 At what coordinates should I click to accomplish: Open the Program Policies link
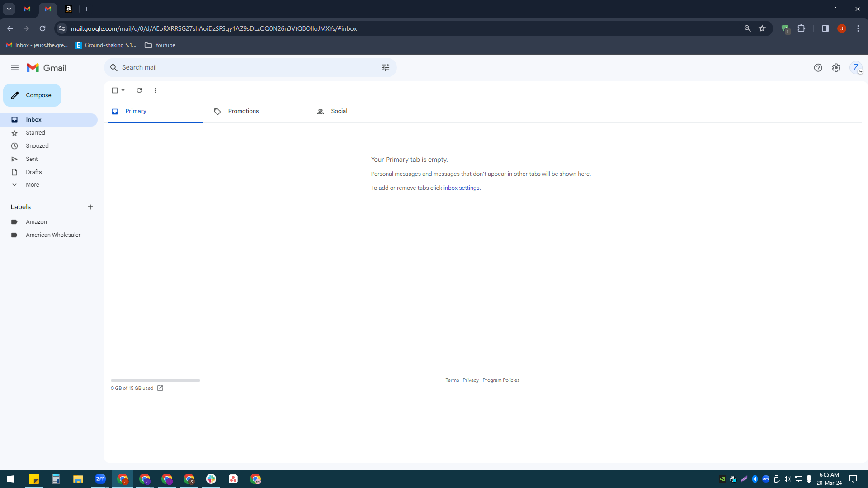tap(501, 380)
